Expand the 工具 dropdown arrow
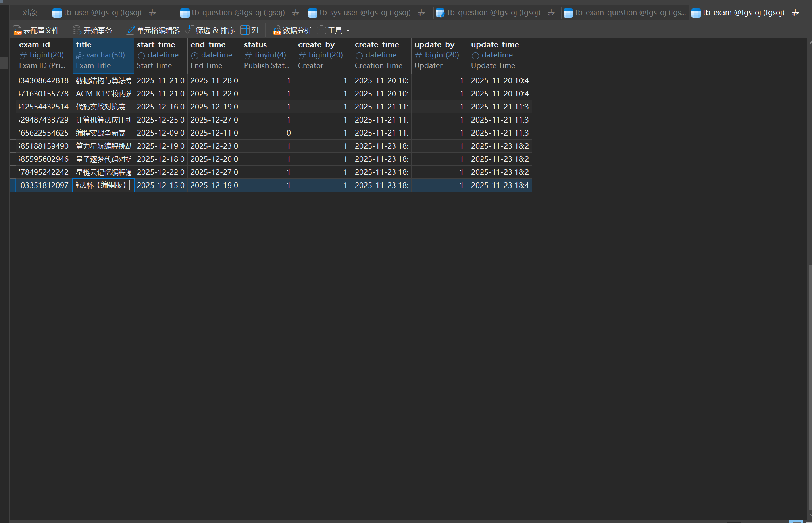 click(x=348, y=31)
